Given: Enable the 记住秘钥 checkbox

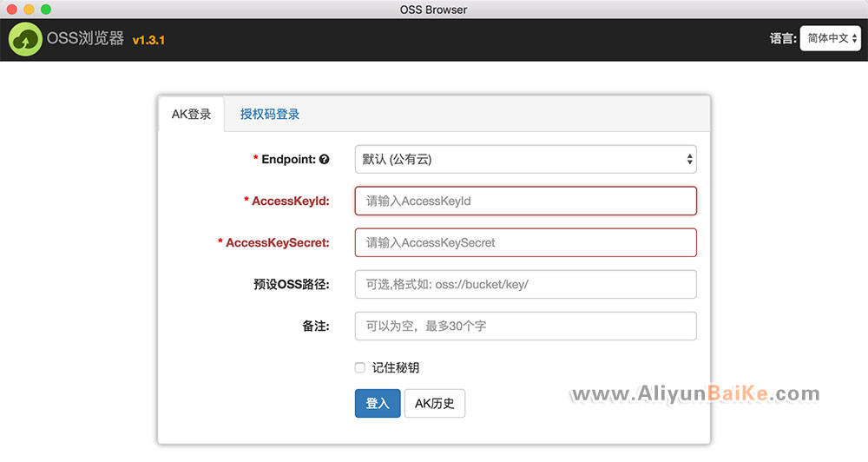Looking at the screenshot, I should coord(360,367).
